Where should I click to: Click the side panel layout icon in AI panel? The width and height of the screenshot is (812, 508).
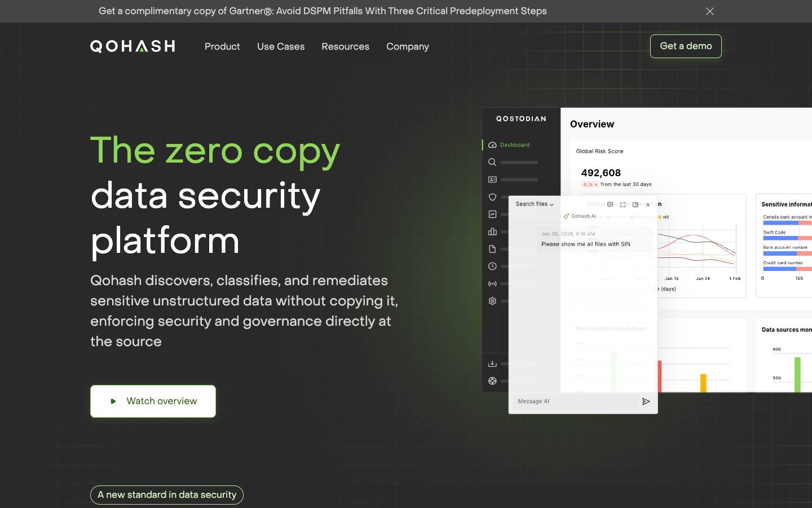click(x=636, y=204)
